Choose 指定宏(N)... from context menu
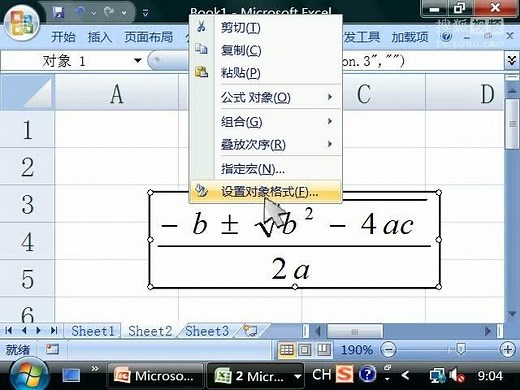Screen dimensions: 520x390 tap(266, 169)
